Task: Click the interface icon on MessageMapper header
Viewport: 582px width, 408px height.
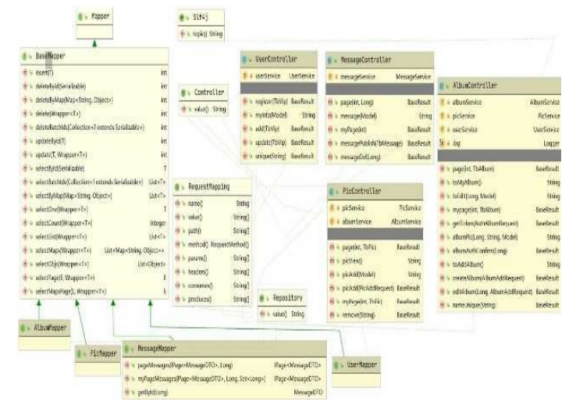Action: [127, 349]
